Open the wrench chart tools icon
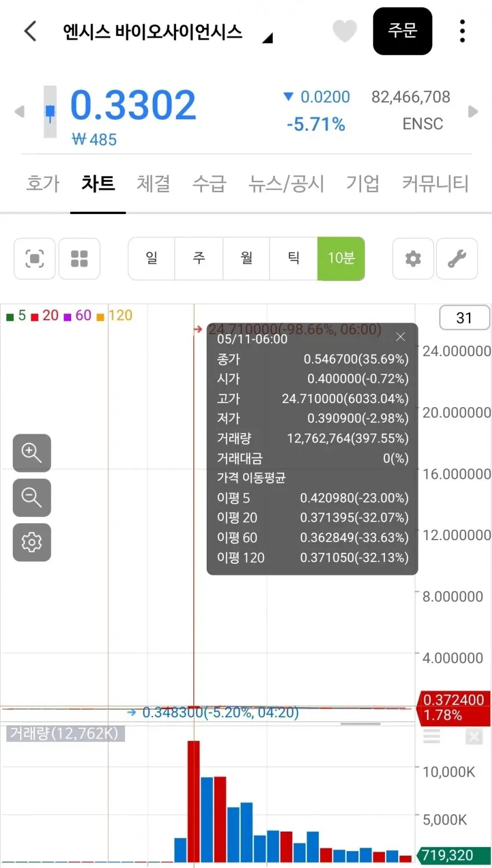 pyautogui.click(x=457, y=258)
